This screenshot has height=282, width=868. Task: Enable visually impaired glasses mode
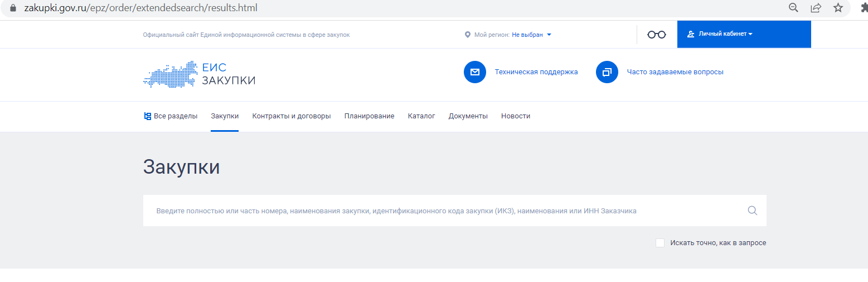(657, 35)
